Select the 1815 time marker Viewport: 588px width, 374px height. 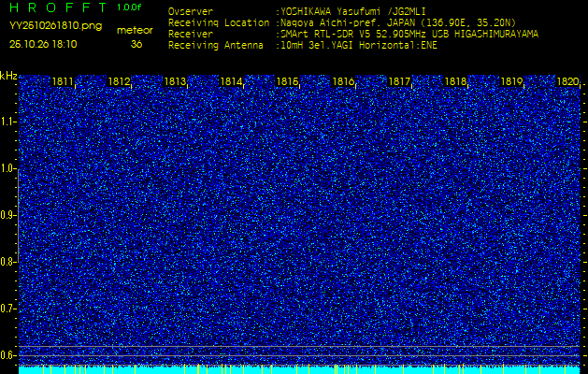tap(287, 82)
